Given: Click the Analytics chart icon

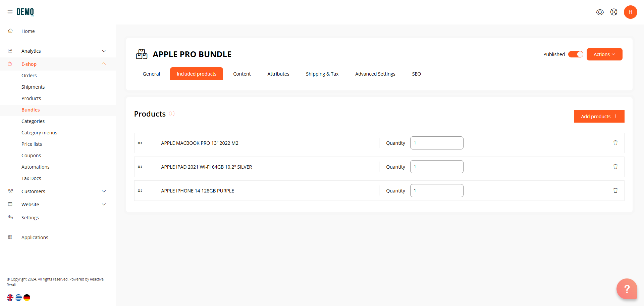Looking at the screenshot, I should pos(10,51).
